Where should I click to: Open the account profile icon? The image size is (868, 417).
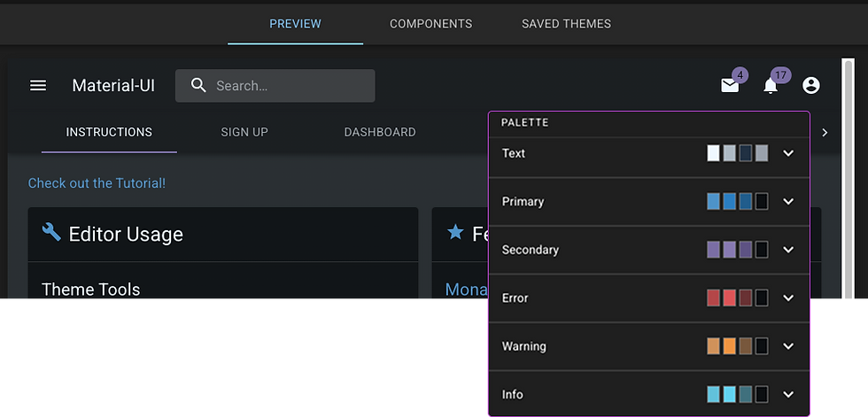coord(810,86)
